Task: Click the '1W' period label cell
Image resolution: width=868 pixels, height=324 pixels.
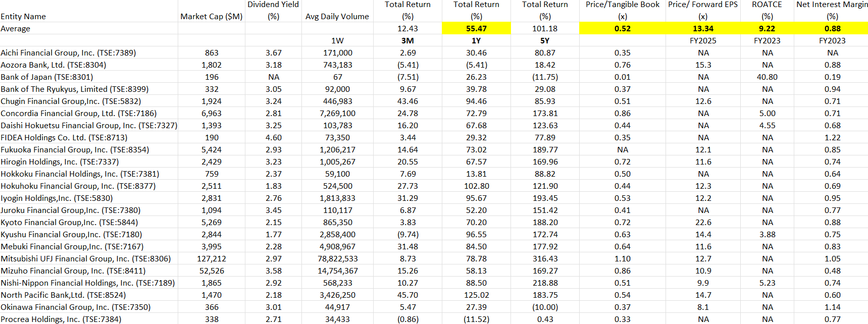Action: (337, 41)
